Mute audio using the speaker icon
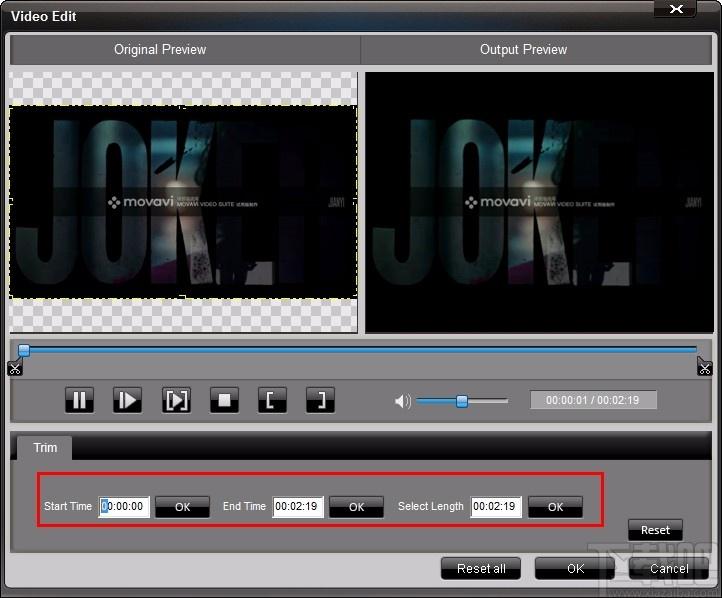 pos(402,401)
